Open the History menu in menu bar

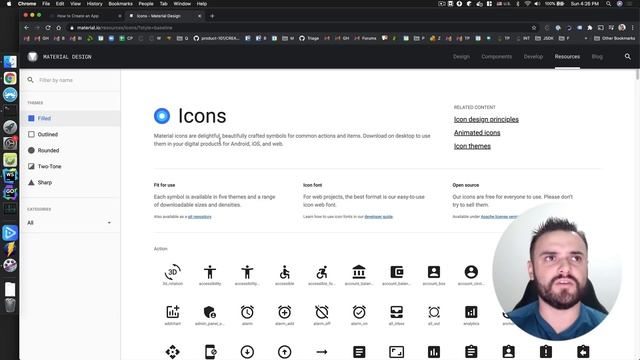click(x=94, y=4)
